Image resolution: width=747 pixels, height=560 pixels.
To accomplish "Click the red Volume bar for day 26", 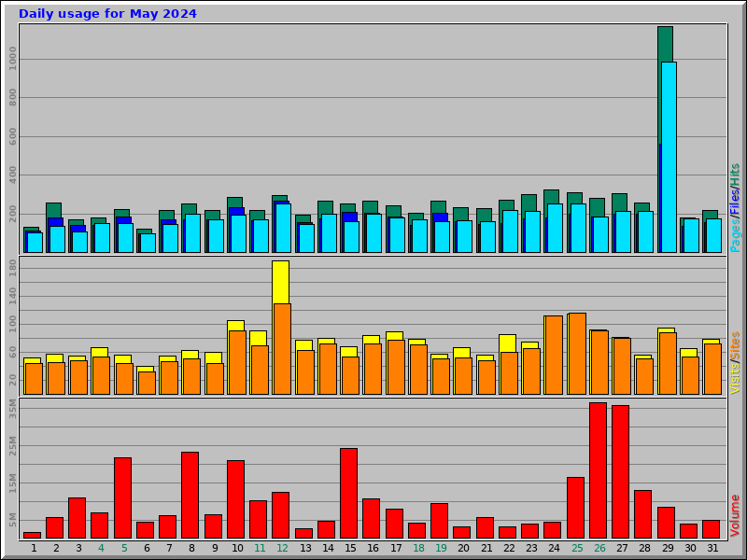I will [x=598, y=470].
